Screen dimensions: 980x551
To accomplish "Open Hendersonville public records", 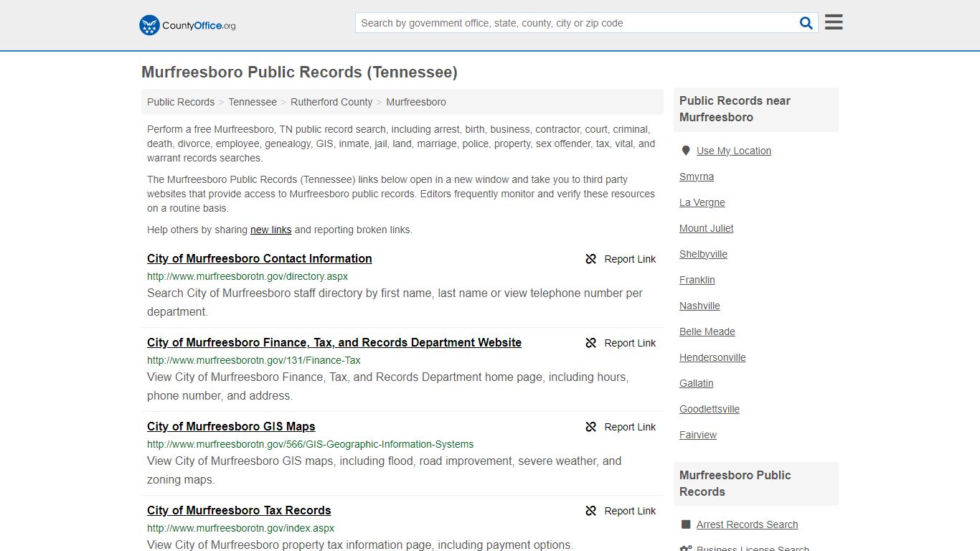I will [713, 357].
